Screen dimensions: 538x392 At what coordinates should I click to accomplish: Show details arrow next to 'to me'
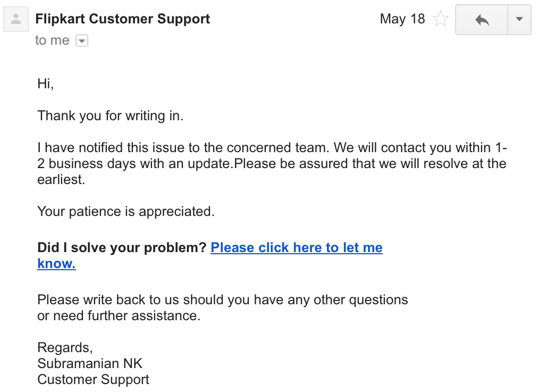[82, 40]
